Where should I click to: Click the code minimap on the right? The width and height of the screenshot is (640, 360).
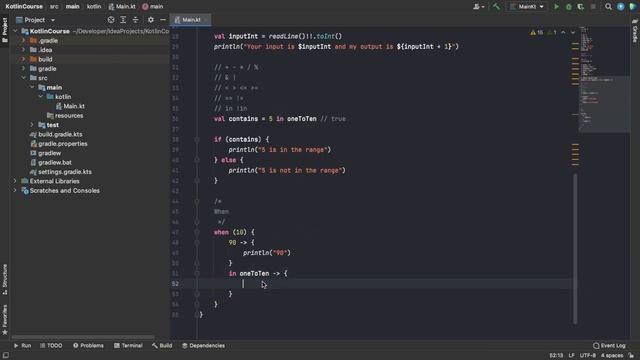click(x=604, y=80)
